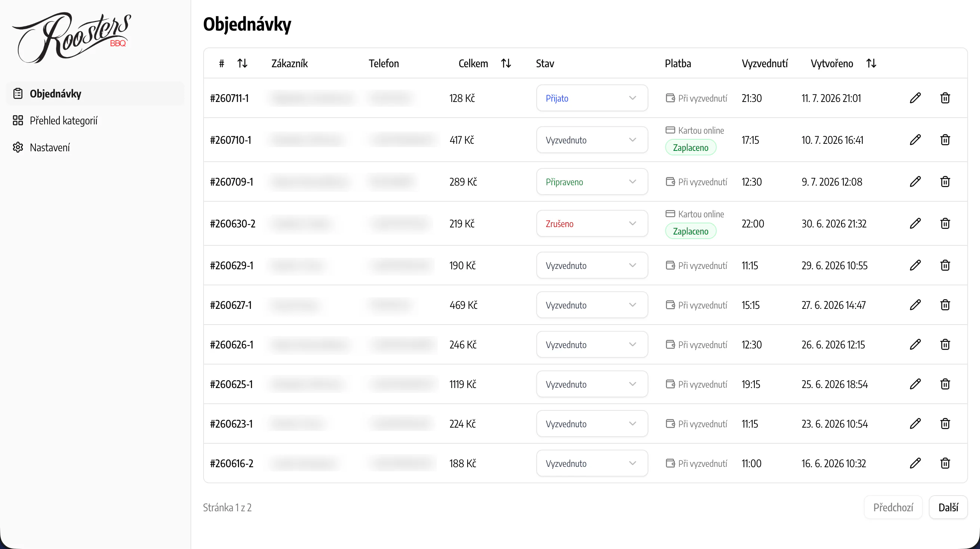Go to next page with Další
980x549 pixels.
[x=948, y=507]
